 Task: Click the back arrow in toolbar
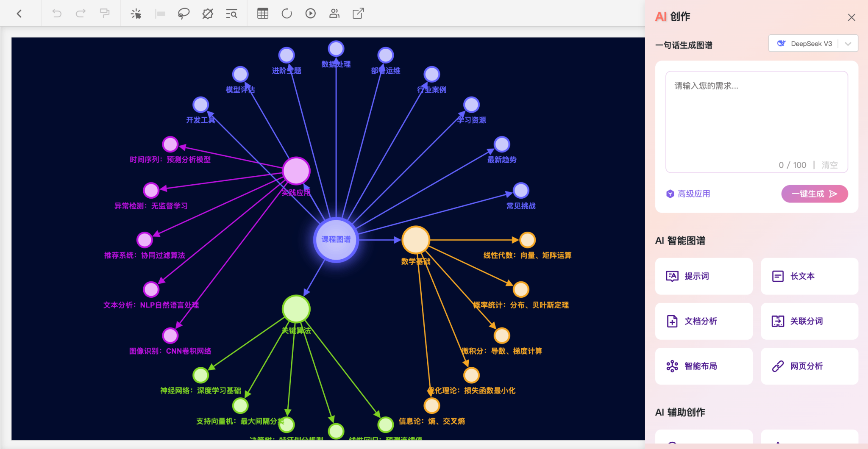(x=19, y=14)
